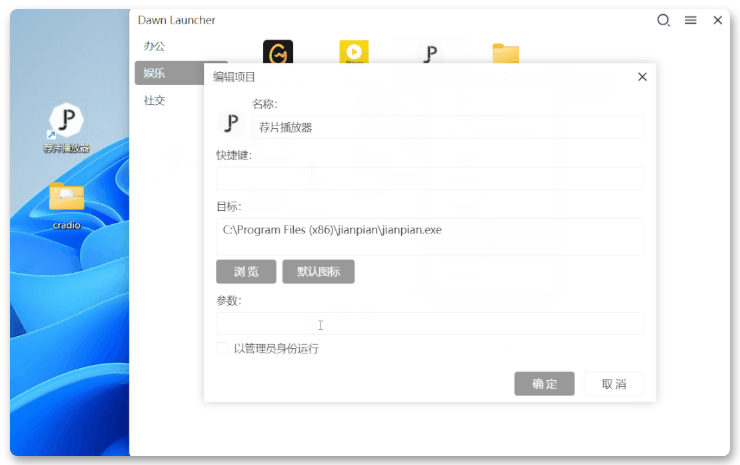Click the yellow folder icon in launcher grid
Screen dimensions: 740x465
(x=506, y=54)
